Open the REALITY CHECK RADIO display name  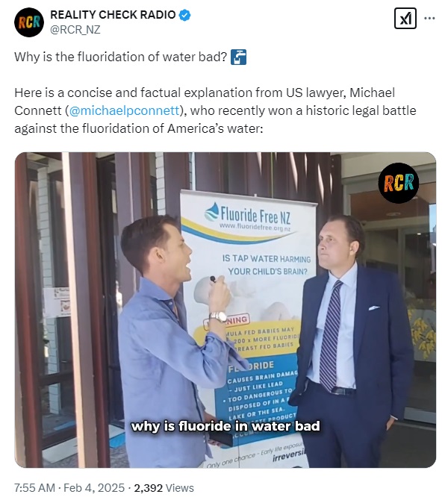coord(113,15)
